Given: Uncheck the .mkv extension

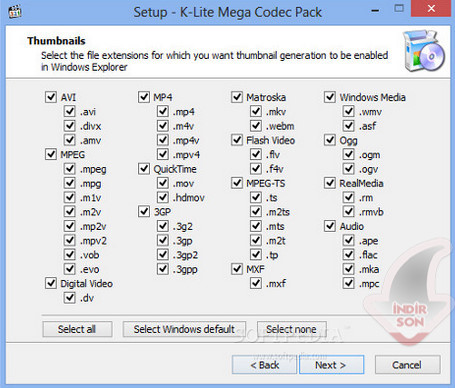Looking at the screenshot, I should [256, 112].
